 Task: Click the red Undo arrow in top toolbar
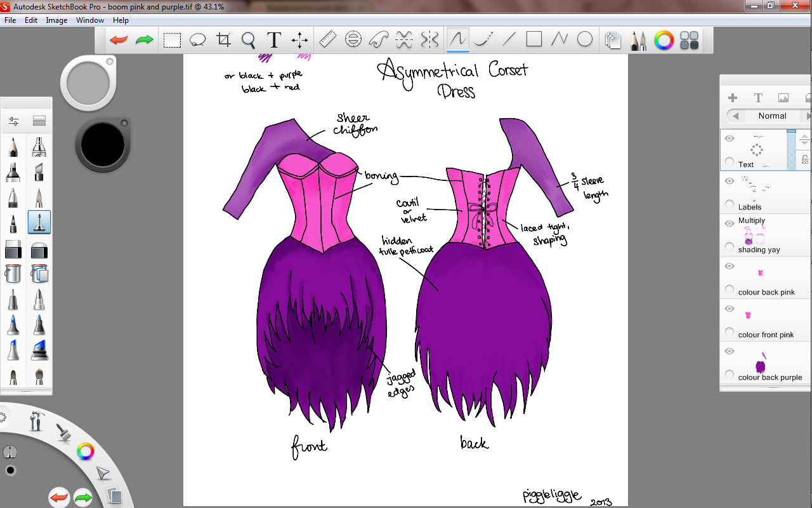click(119, 40)
